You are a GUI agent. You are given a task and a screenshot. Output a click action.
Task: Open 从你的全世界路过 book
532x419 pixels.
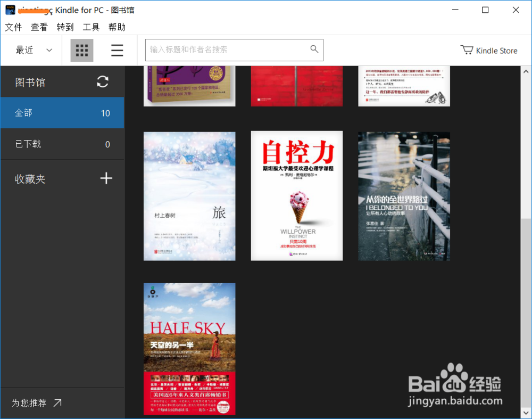(404, 196)
